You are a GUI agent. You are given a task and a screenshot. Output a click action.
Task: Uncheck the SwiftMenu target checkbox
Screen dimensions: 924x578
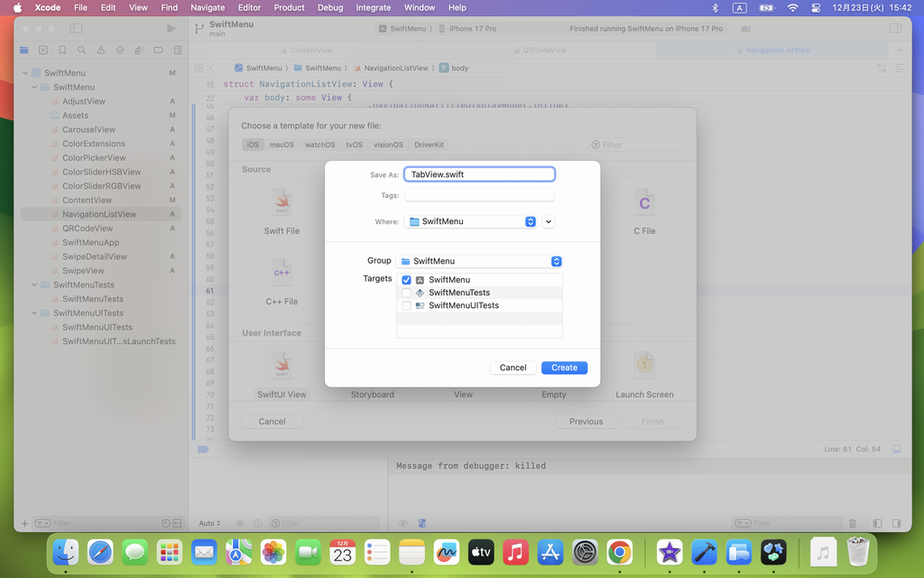406,280
